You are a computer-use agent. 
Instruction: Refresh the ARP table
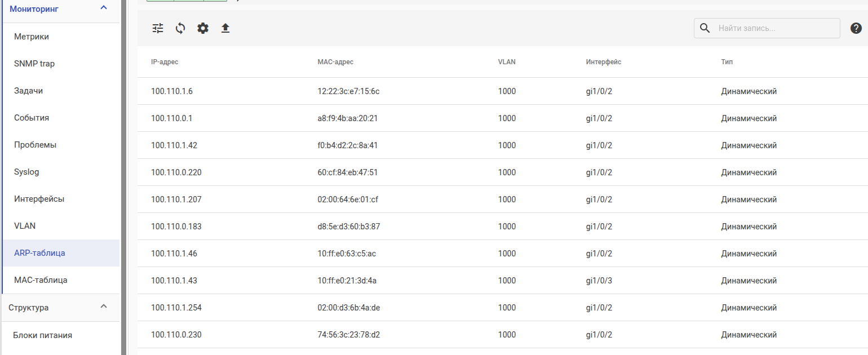coord(180,28)
